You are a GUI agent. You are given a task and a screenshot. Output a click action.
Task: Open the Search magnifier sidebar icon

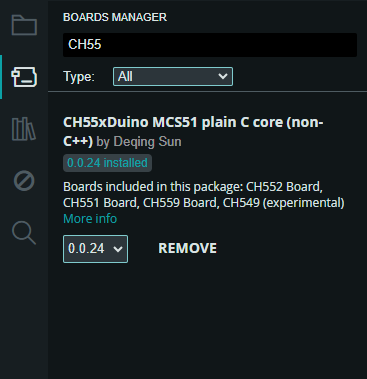(24, 233)
